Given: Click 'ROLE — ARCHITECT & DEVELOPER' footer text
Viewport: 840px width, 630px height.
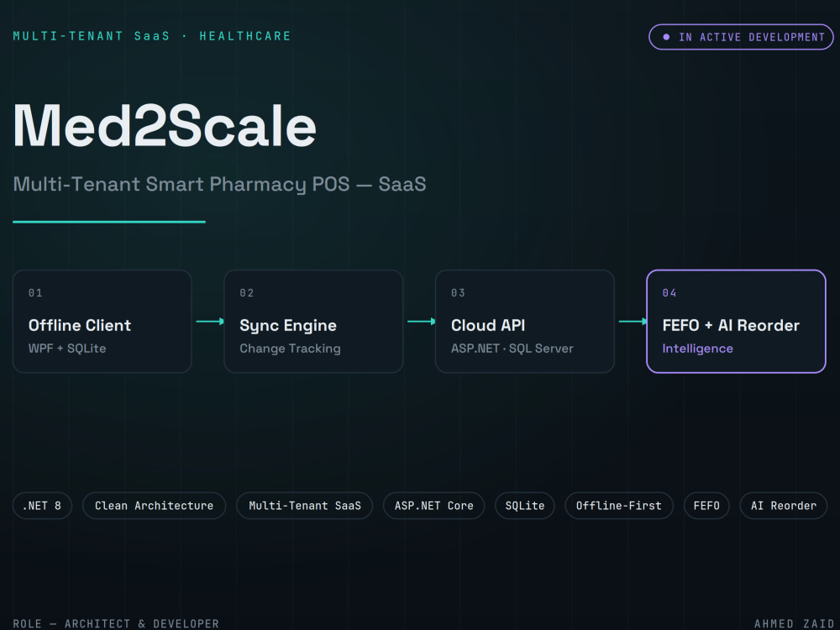Looking at the screenshot, I should point(116,623).
